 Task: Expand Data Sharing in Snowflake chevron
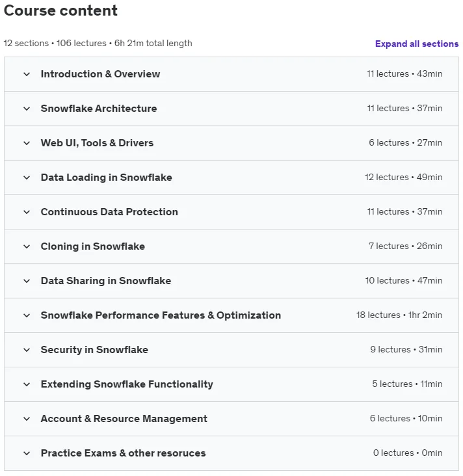[x=27, y=281]
